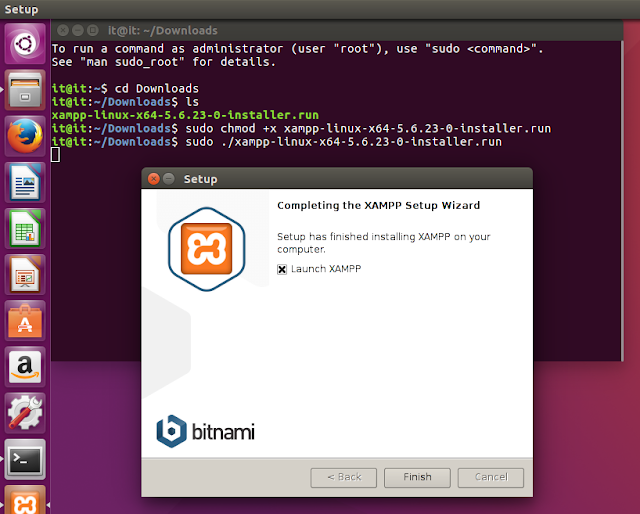Open LibreOffice Calc from the dock
This screenshot has height=514, width=640.
click(x=25, y=228)
